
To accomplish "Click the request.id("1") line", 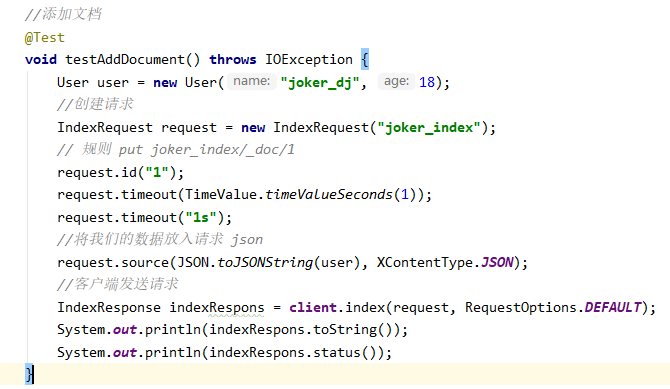I will click(x=120, y=173).
